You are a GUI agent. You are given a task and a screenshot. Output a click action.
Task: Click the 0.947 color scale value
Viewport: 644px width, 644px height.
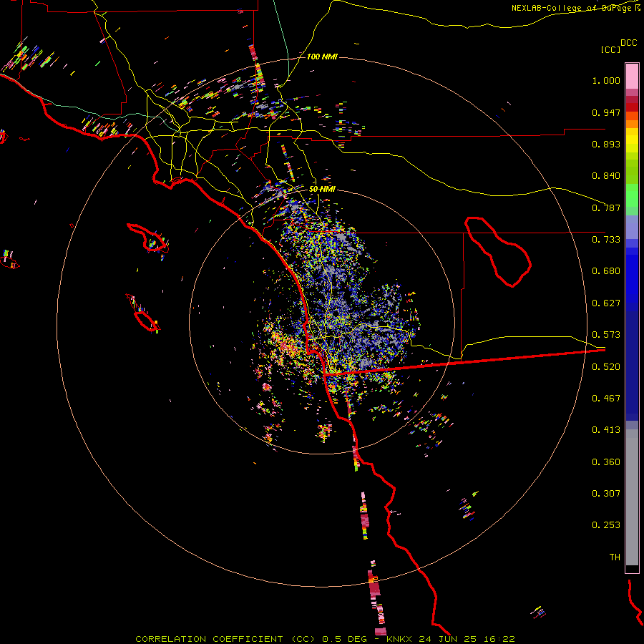click(606, 112)
